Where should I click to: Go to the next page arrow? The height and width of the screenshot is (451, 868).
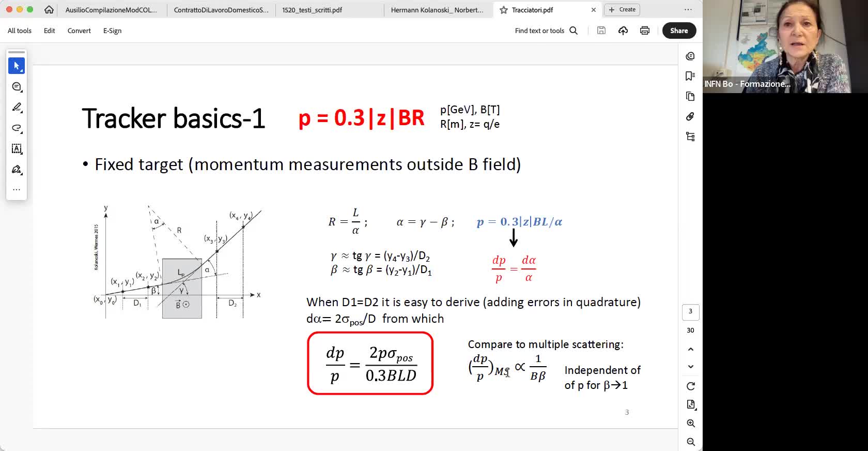[x=690, y=367]
